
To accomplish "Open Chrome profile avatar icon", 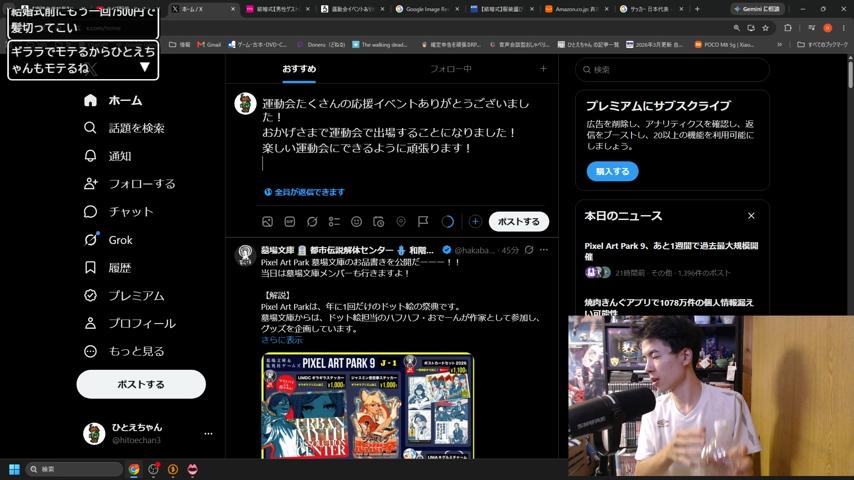I will [827, 28].
